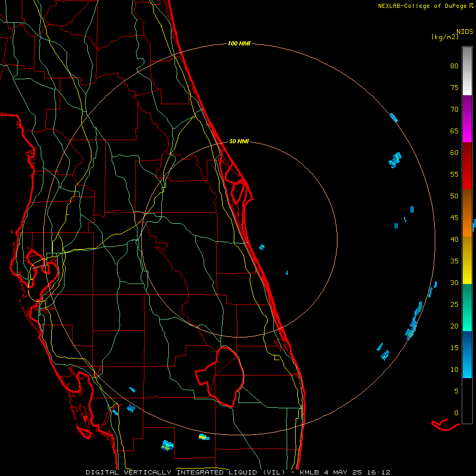476x476 pixels.
Task: Click the legend value '40'
Action: (454, 240)
